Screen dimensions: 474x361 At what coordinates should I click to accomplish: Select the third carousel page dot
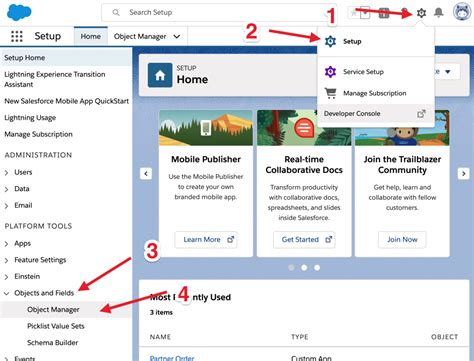pyautogui.click(x=317, y=267)
